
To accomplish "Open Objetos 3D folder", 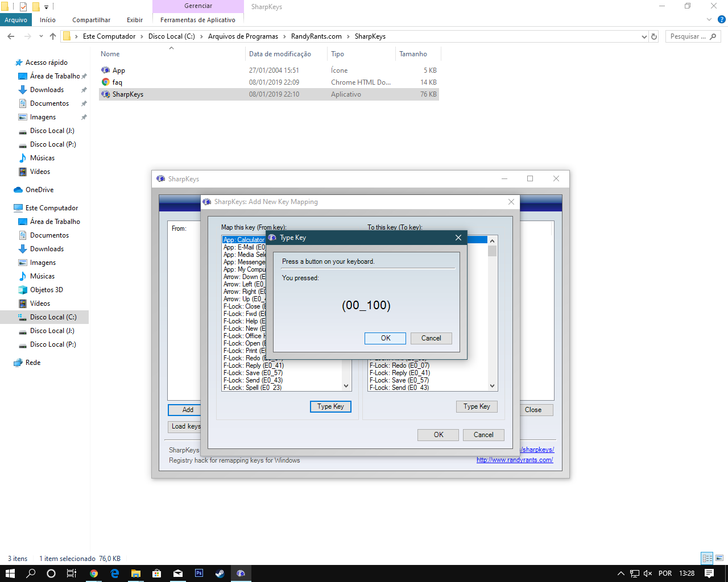I will [x=46, y=290].
